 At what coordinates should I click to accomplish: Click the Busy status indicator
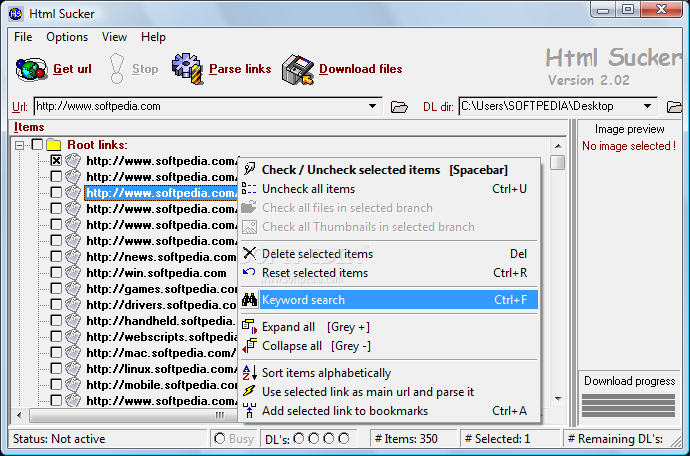[234, 438]
